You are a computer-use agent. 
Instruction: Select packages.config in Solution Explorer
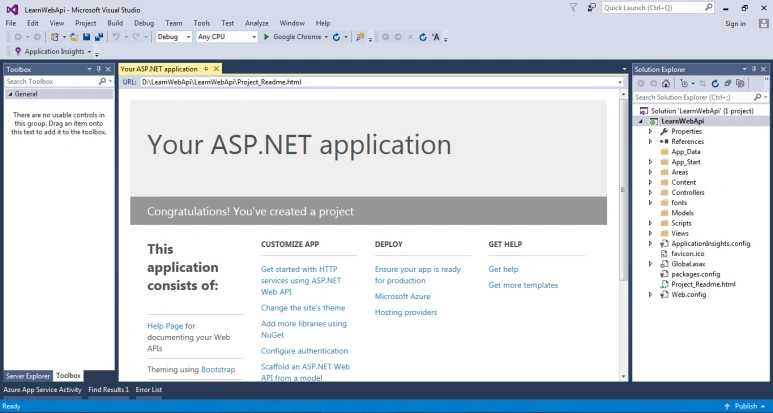coord(696,275)
